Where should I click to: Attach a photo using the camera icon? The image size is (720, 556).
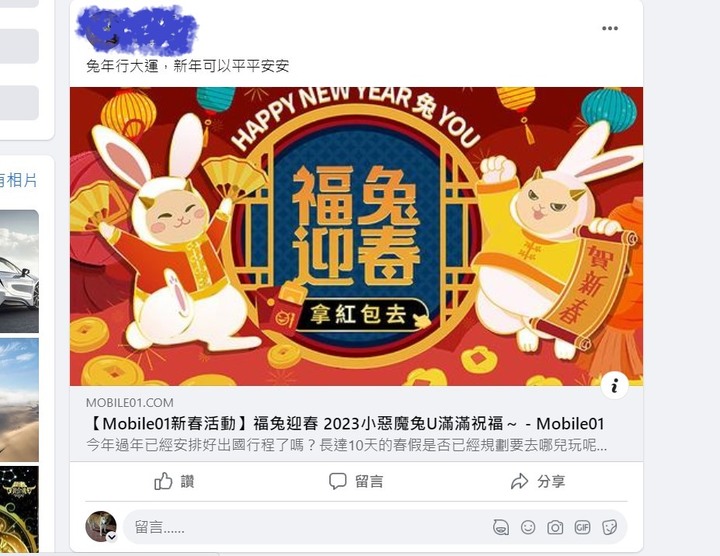(x=555, y=528)
